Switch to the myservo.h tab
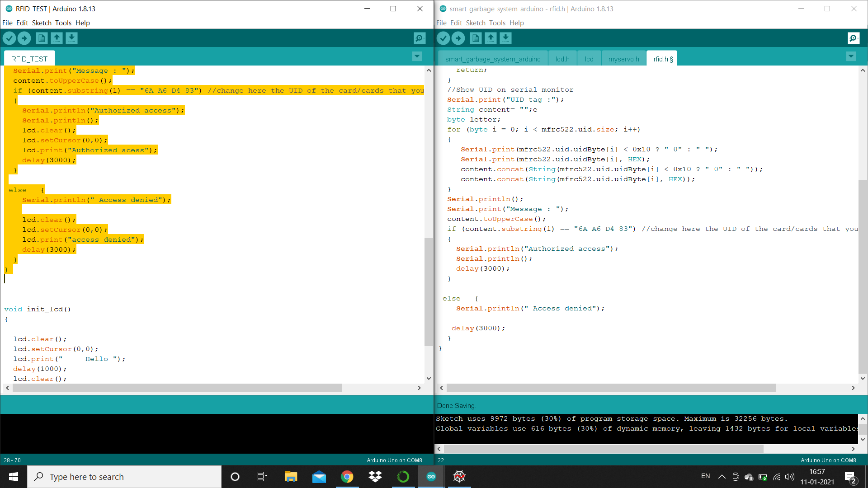Viewport: 868px width, 488px height. pos(623,59)
